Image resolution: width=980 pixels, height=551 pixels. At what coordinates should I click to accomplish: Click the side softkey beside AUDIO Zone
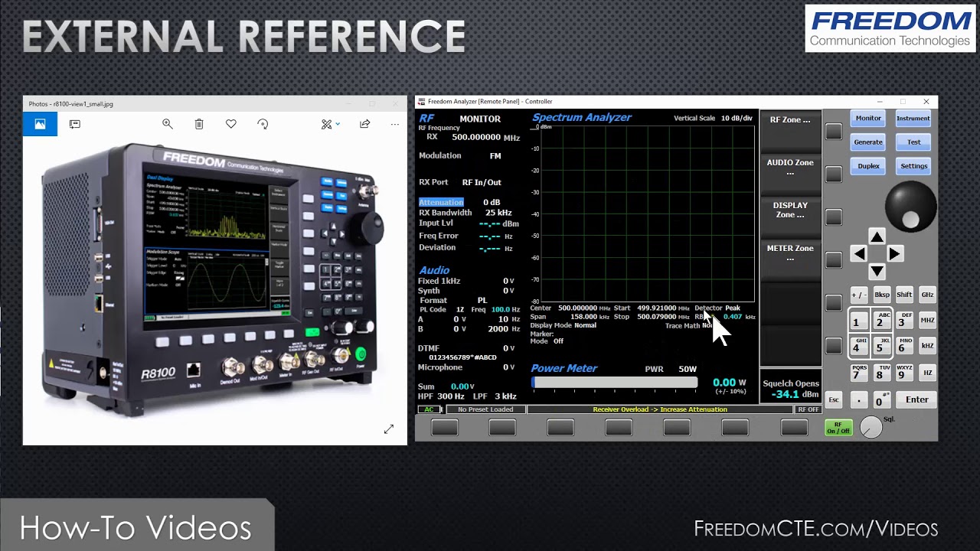tap(833, 174)
